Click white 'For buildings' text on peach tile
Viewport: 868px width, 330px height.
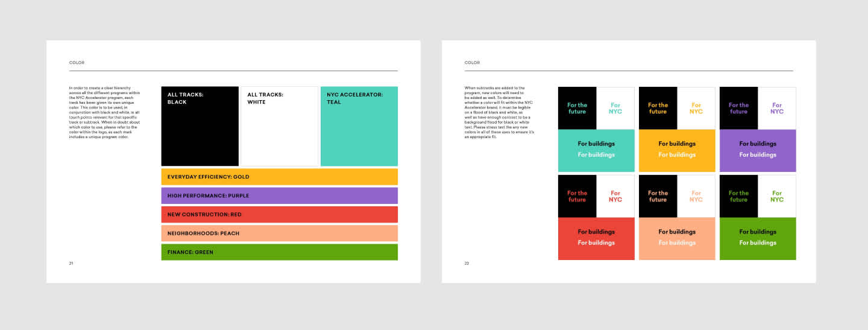677,243
